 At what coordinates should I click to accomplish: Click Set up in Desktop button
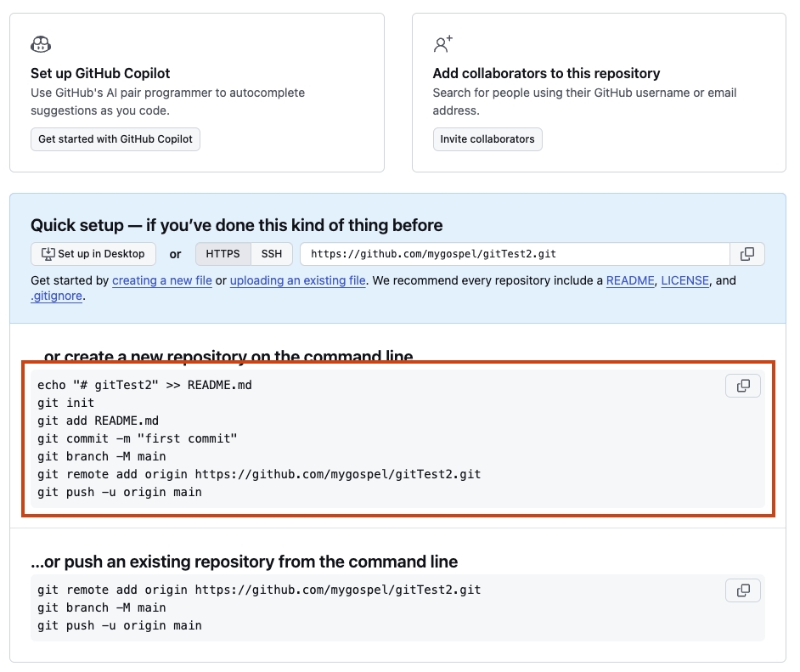[x=93, y=254]
